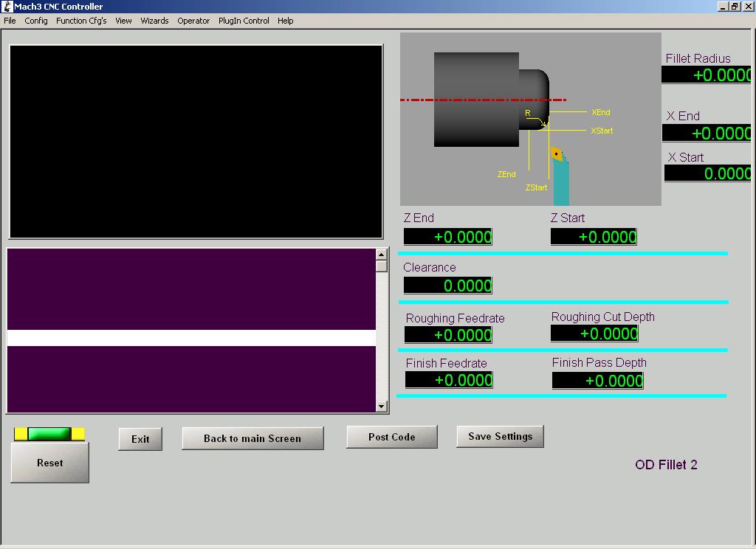Click the G-code list scroll down arrow

[x=382, y=406]
